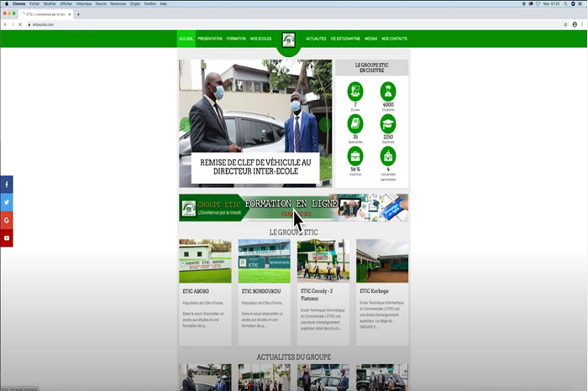Open the Apple menu
588x391 pixels.
coord(7,3)
